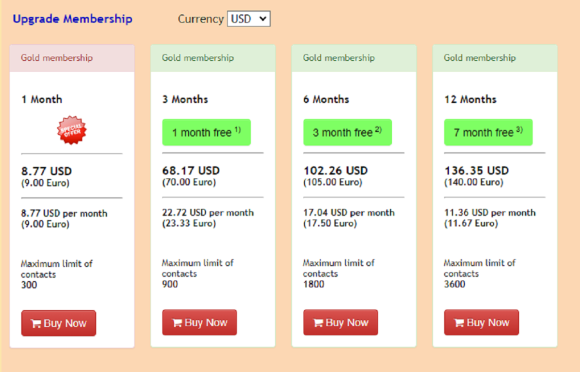This screenshot has height=372, width=580.
Task: Click the red Special Offer badge
Action: pyautogui.click(x=72, y=130)
